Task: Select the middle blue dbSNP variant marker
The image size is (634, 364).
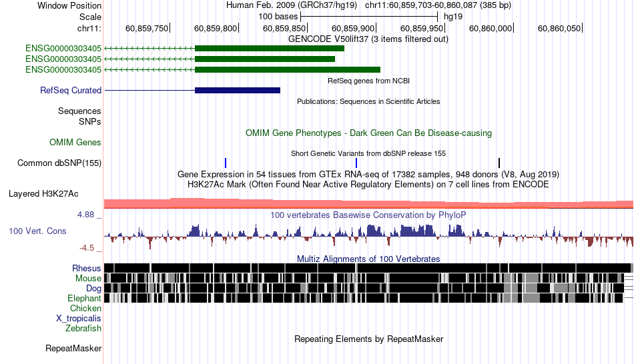Action: pos(356,163)
